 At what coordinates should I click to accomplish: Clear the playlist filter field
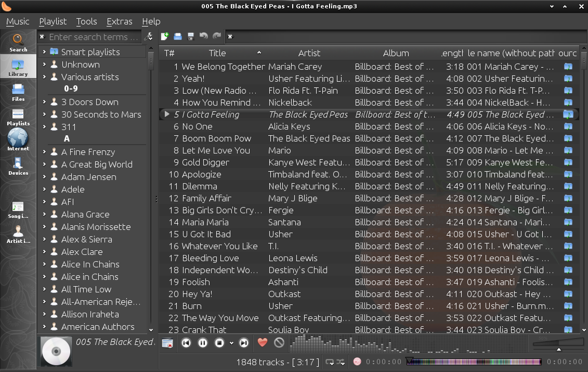230,36
